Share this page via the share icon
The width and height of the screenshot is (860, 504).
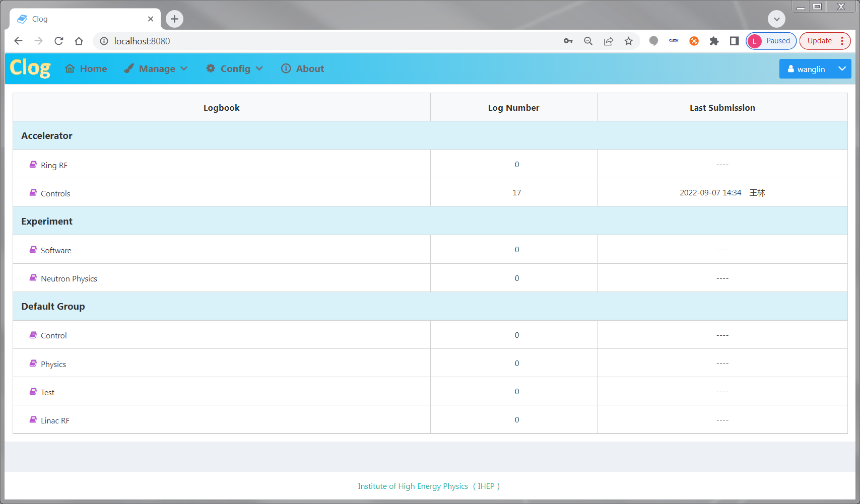click(609, 41)
